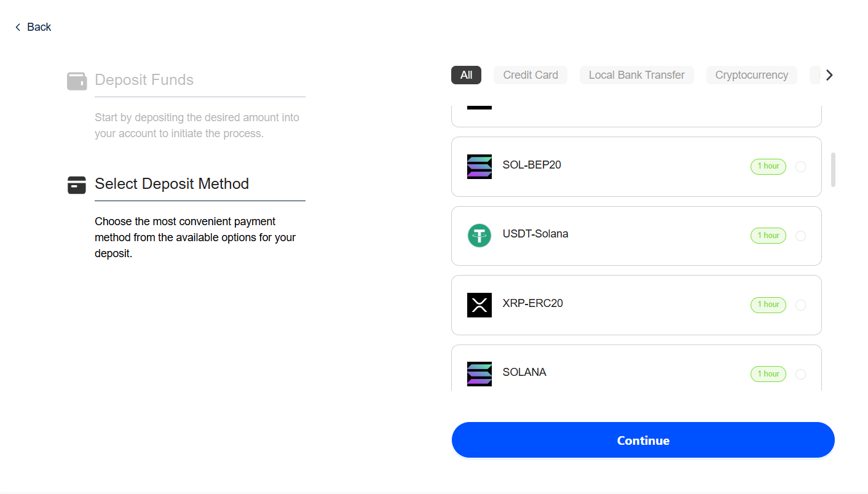Screen dimensions: 868x494
Task: Click the 1 hour badge for XRP-ERC20
Action: [768, 305]
